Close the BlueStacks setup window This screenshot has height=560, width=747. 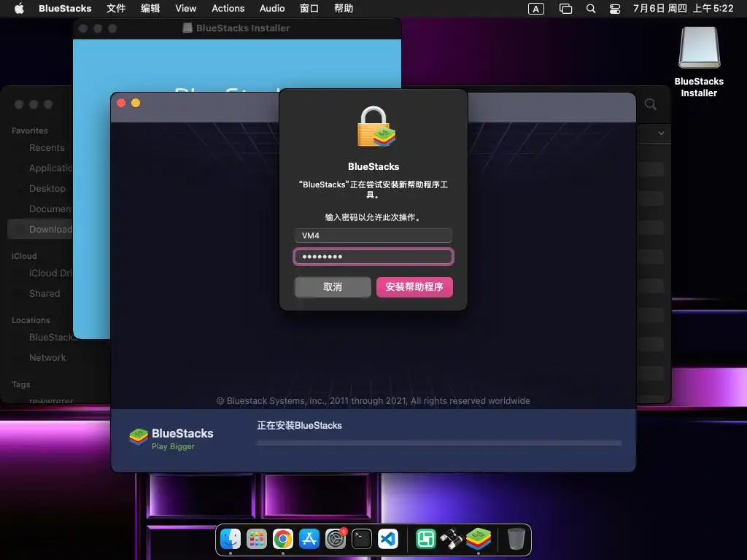click(x=121, y=103)
